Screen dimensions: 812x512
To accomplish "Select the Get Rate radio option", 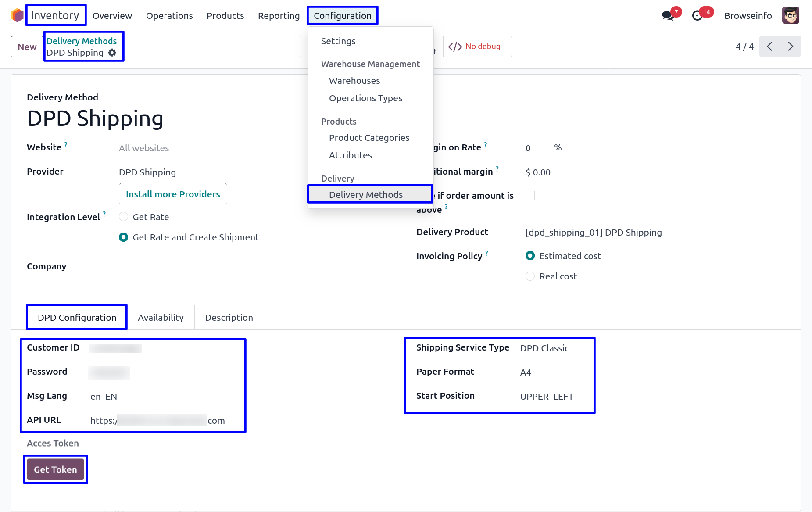I will click(124, 217).
